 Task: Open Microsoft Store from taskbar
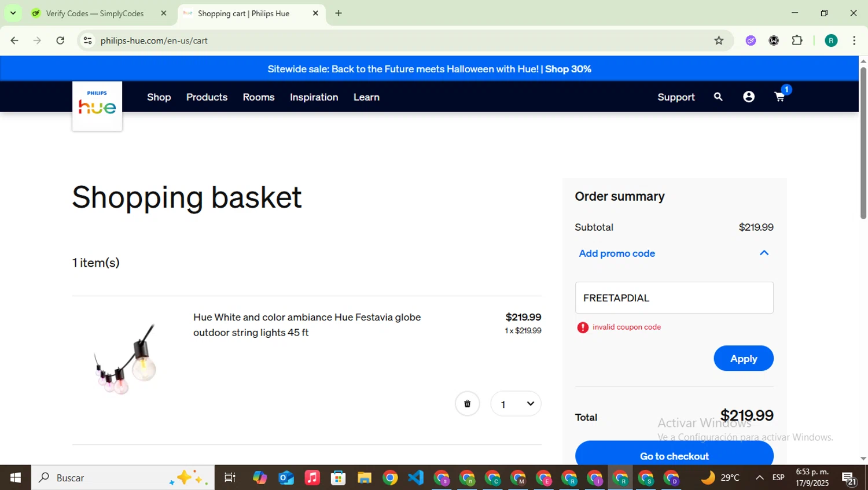click(x=338, y=478)
